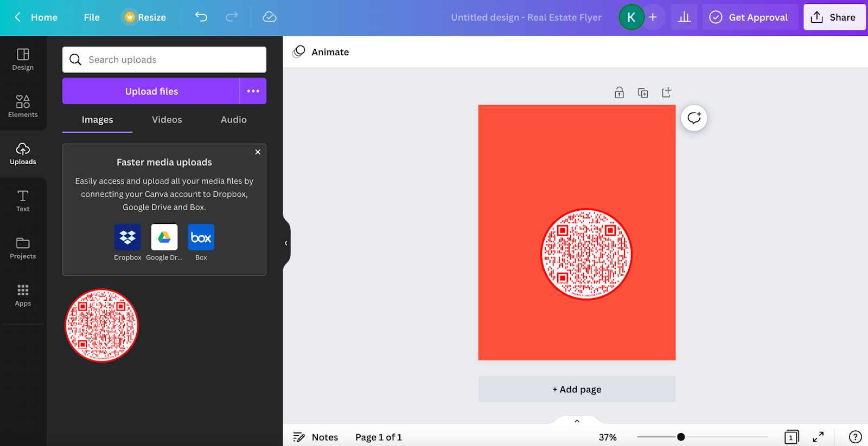Click Get Approval button
This screenshot has height=446, width=868.
750,17
